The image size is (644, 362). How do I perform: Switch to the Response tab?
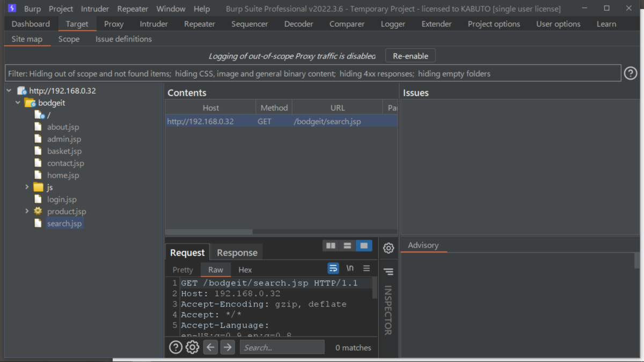coord(237,253)
